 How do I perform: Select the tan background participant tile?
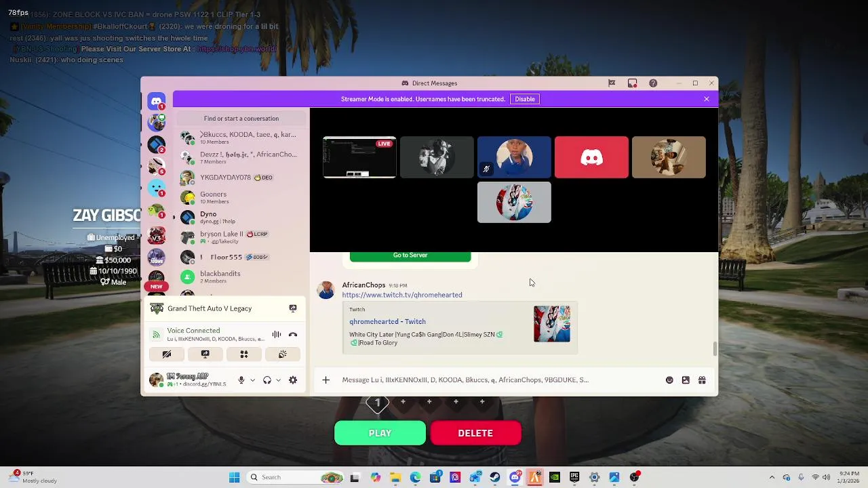pyautogui.click(x=669, y=157)
